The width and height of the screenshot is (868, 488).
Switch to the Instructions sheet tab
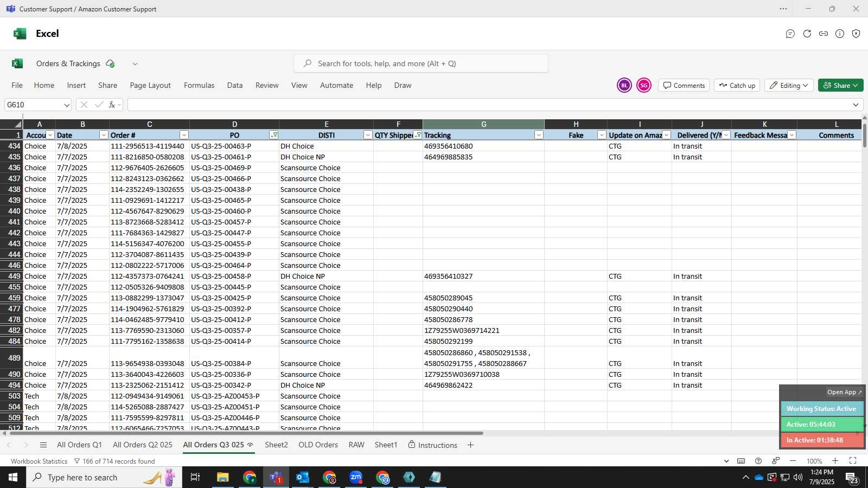coord(433,445)
